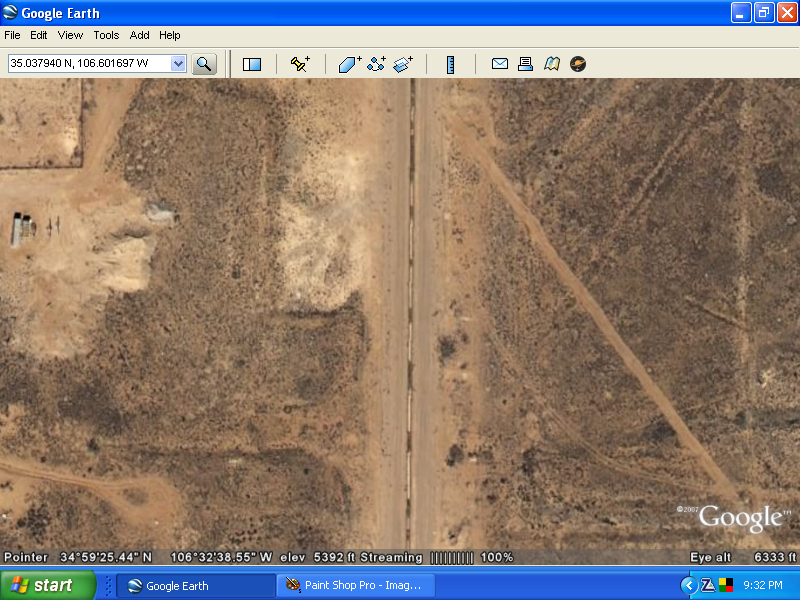The height and width of the screenshot is (600, 800).
Task: Select the ruler measurement tool
Action: tap(451, 64)
